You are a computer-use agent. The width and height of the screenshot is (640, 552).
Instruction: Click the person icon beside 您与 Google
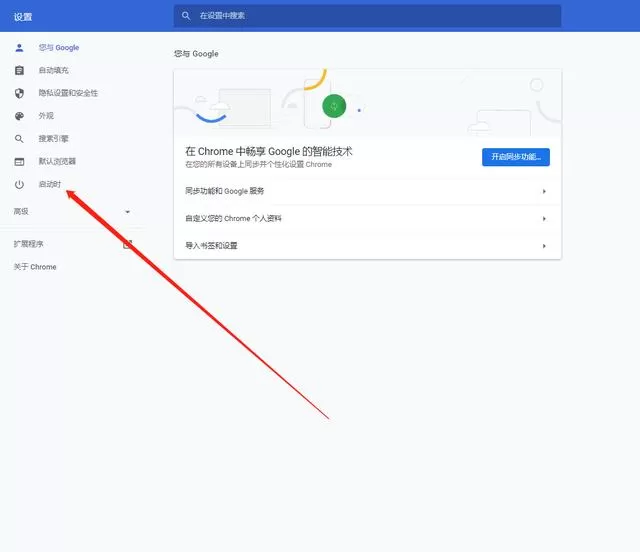tap(19, 48)
